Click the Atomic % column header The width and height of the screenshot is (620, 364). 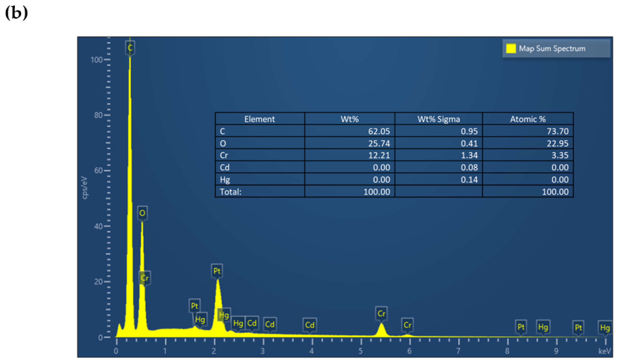tap(528, 119)
